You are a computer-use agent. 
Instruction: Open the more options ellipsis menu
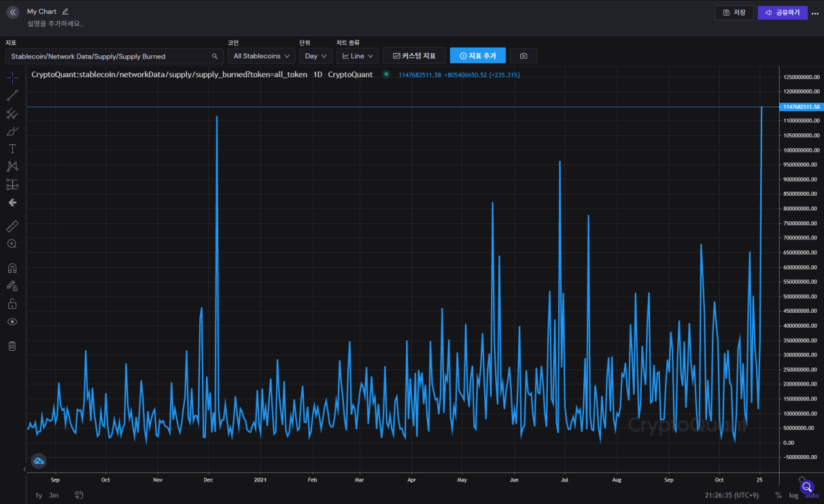[815, 13]
